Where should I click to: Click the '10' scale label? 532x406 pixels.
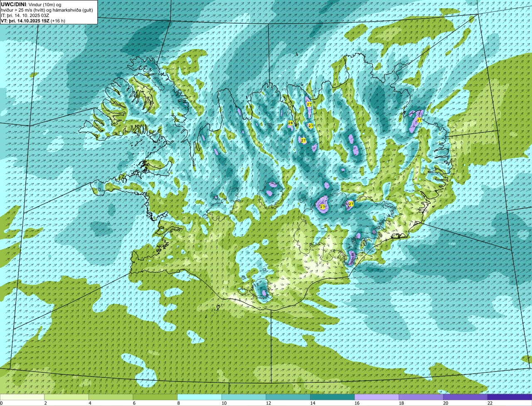[x=224, y=403]
